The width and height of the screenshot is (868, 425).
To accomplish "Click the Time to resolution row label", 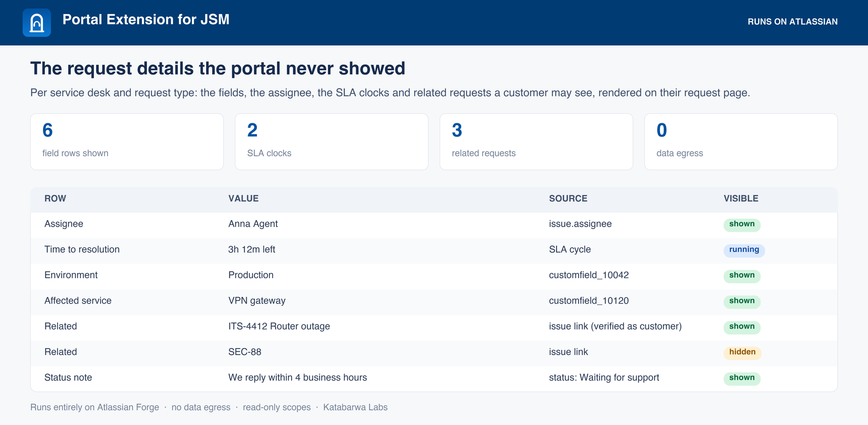I will (x=82, y=249).
